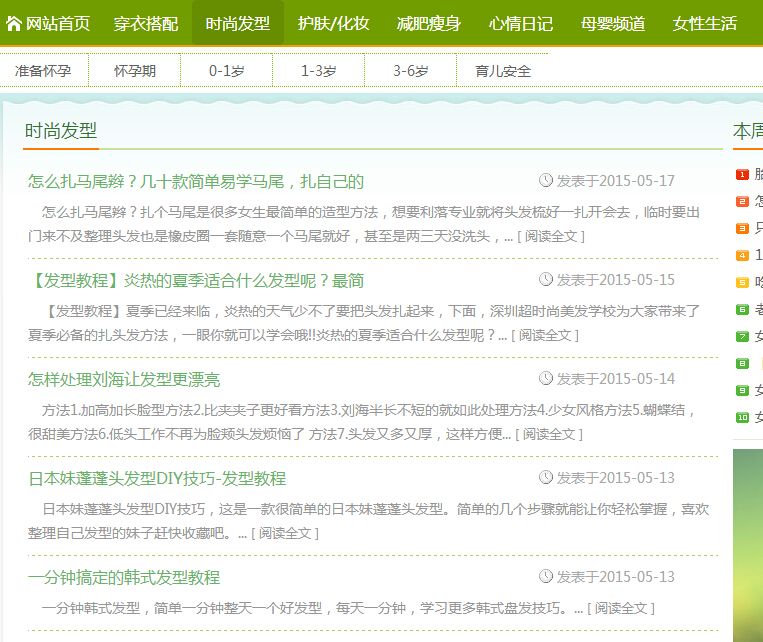Click the clock icon next to 2015-05-14

click(546, 379)
